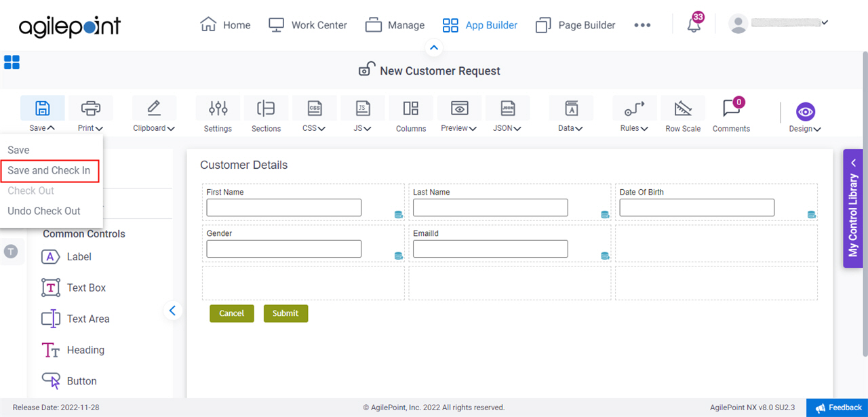This screenshot has width=868, height=417.
Task: Click the vertical scrollbar on right
Action: pos(865,203)
